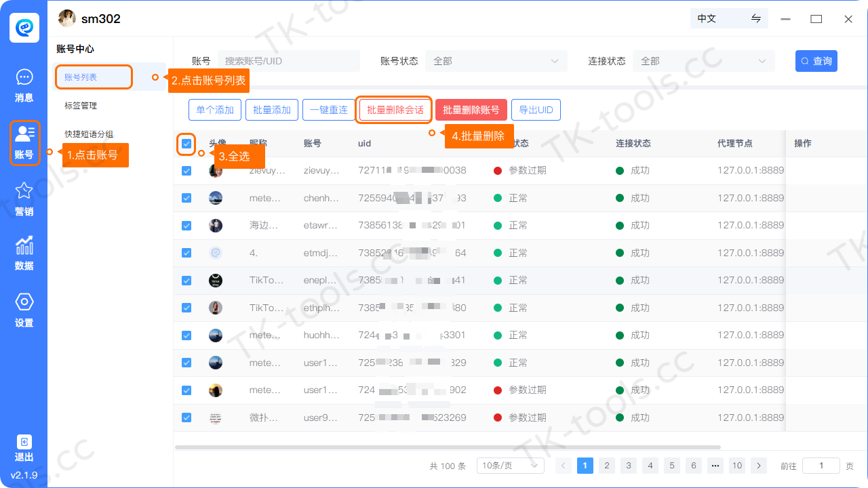
Task: Uncheck the huohh account row checkbox
Action: pyautogui.click(x=186, y=335)
